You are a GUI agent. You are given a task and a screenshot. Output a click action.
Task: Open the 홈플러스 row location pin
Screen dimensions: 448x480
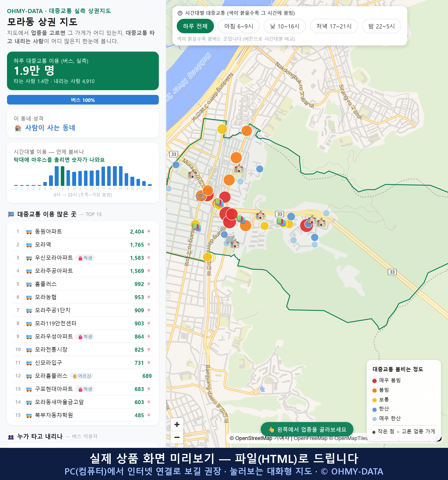pyautogui.click(x=149, y=284)
